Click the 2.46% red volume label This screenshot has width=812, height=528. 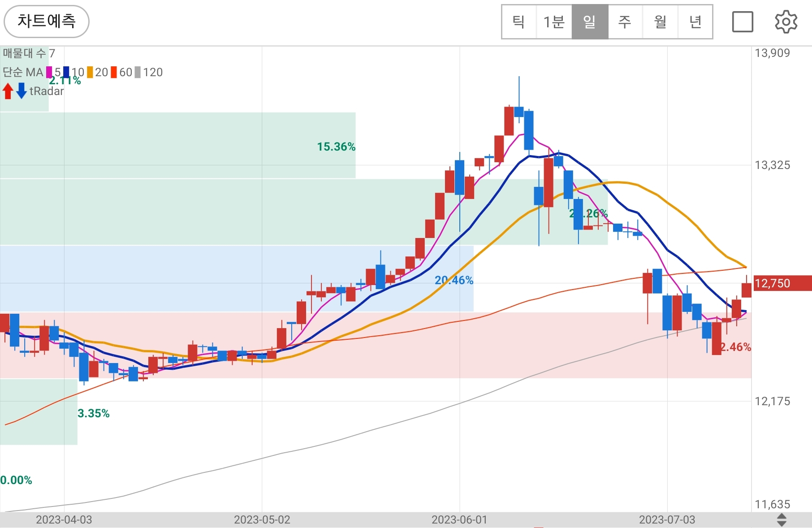[x=736, y=347]
